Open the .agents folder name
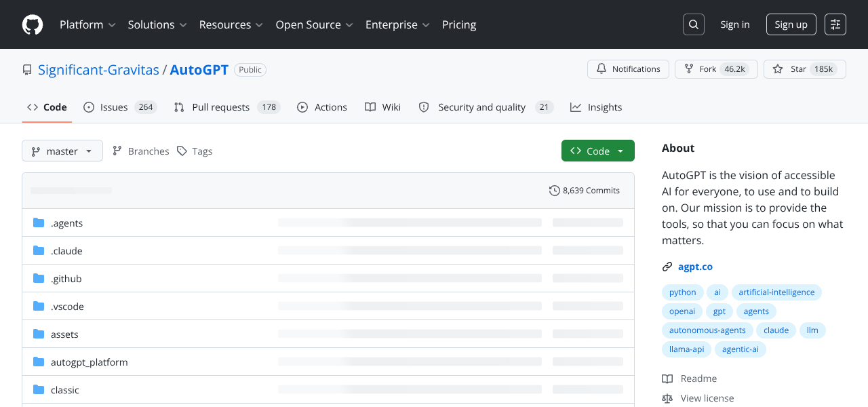This screenshot has width=868, height=407. [66, 223]
